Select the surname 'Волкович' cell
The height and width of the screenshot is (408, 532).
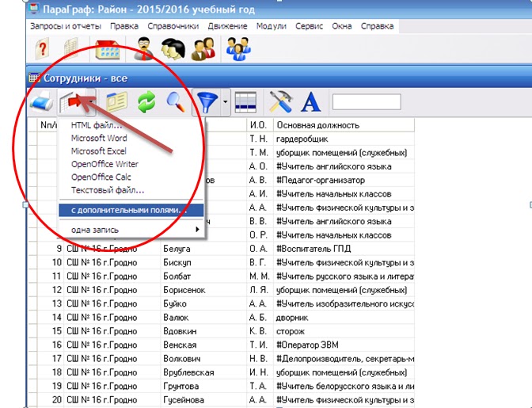(203, 358)
